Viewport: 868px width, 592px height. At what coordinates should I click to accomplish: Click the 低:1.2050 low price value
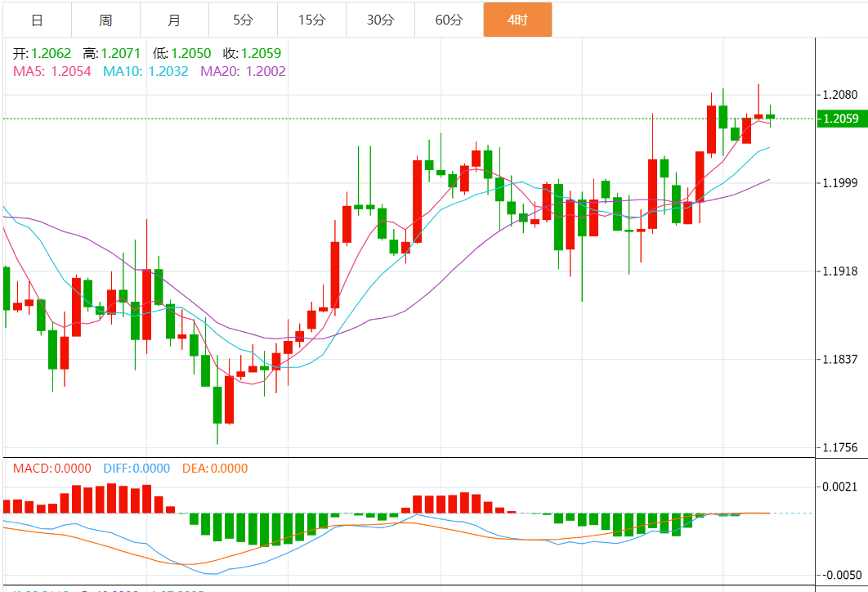pyautogui.click(x=182, y=53)
